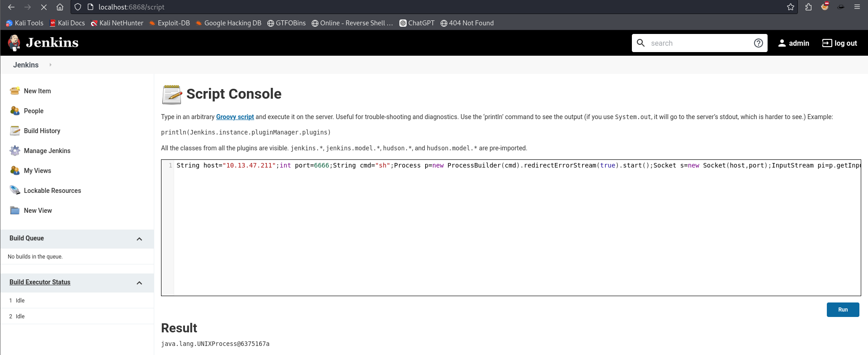Click the log out arrow icon
The height and width of the screenshot is (355, 868).
(827, 43)
